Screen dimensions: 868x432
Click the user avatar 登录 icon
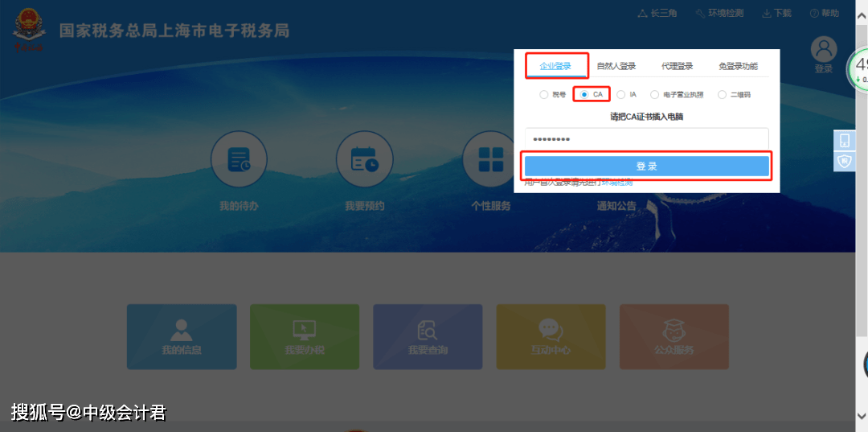pyautogui.click(x=824, y=50)
